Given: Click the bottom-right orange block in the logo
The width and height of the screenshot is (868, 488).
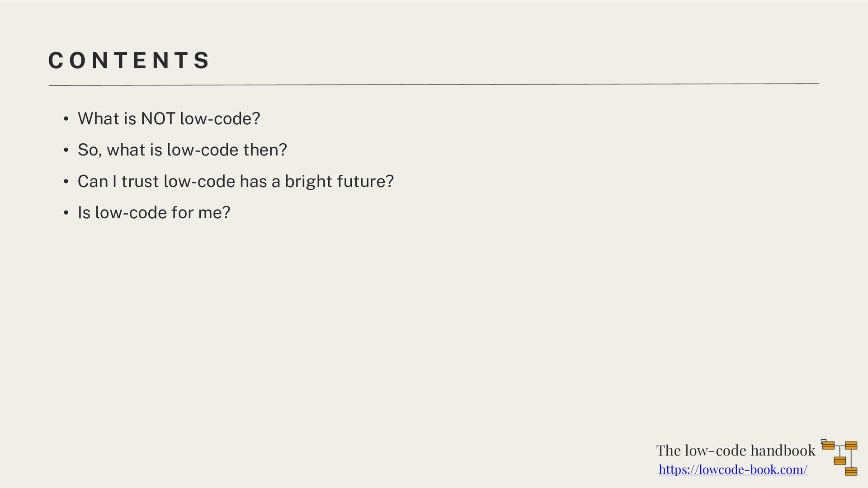Looking at the screenshot, I should (x=851, y=471).
